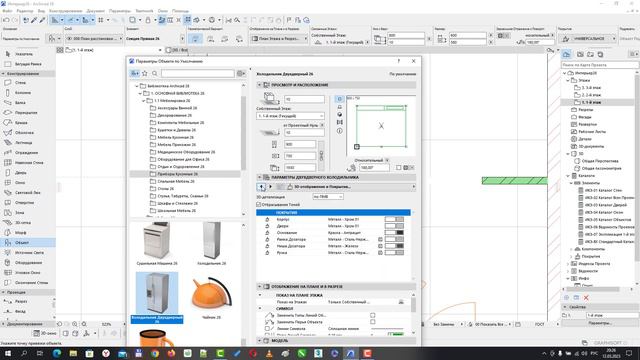Enable the 'Заменить перья объекта' checkbox
This screenshot has width=640, height=360.
point(373,322)
